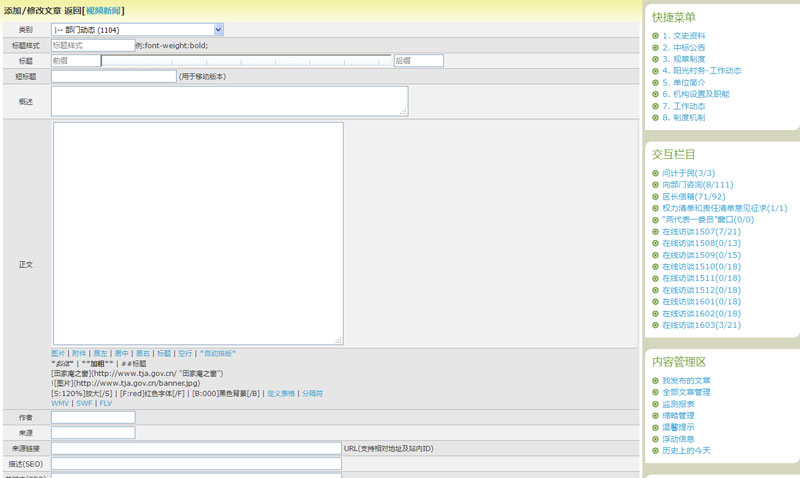The image size is (800, 478).
Task: Open 中标公告 in quick menu
Action: [683, 47]
